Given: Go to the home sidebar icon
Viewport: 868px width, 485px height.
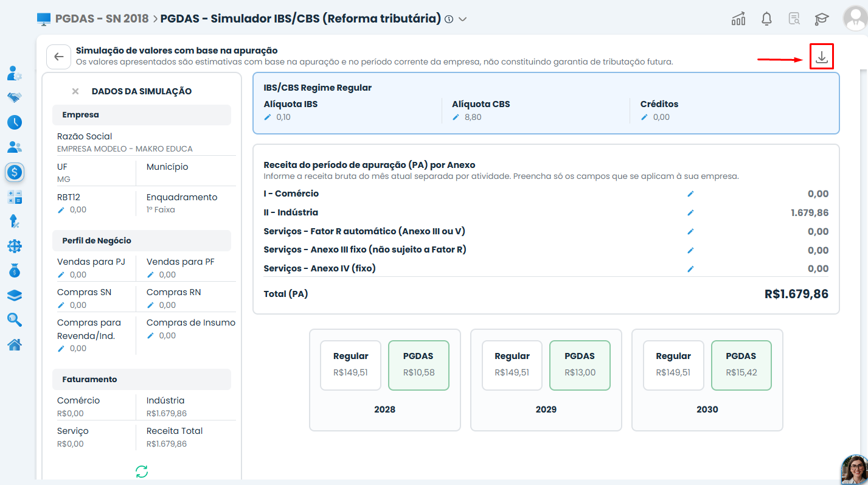Looking at the screenshot, I should (x=15, y=344).
